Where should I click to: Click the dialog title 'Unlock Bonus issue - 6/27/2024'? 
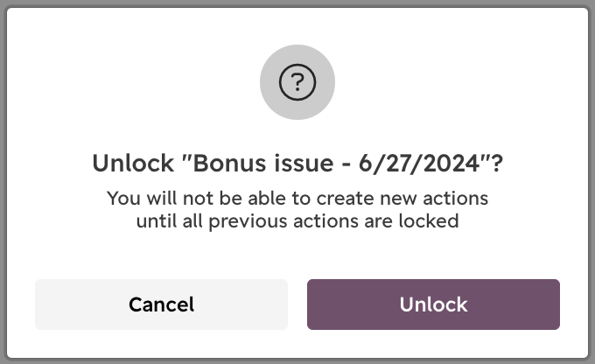click(297, 164)
